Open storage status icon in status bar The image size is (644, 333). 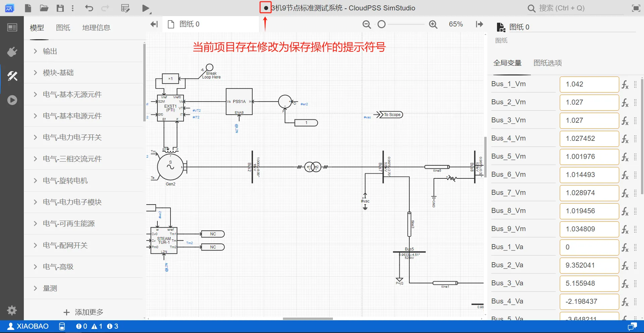click(x=62, y=326)
